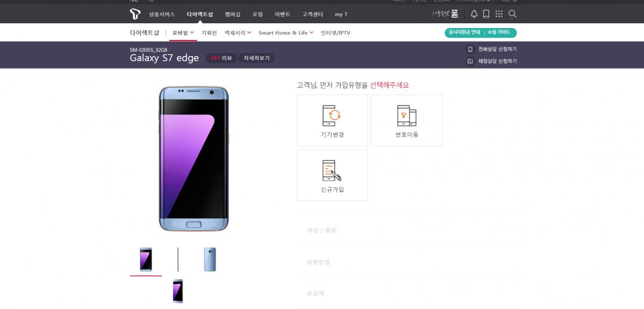Viewport: 644px width, 309px height.
Task: Select the 신규가입 new subscription option
Action: tap(332, 175)
